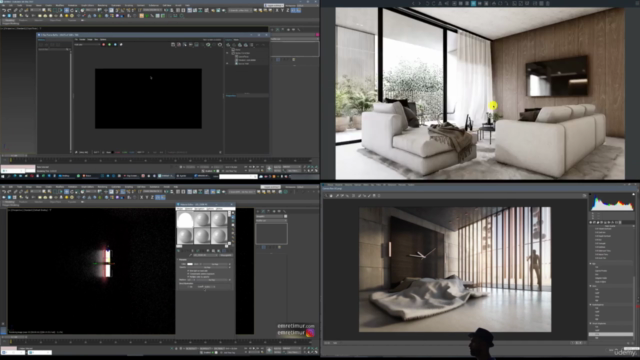Toggle red channel in the V-Ray frame buffer
640x360 pixels.
(x=104, y=44)
